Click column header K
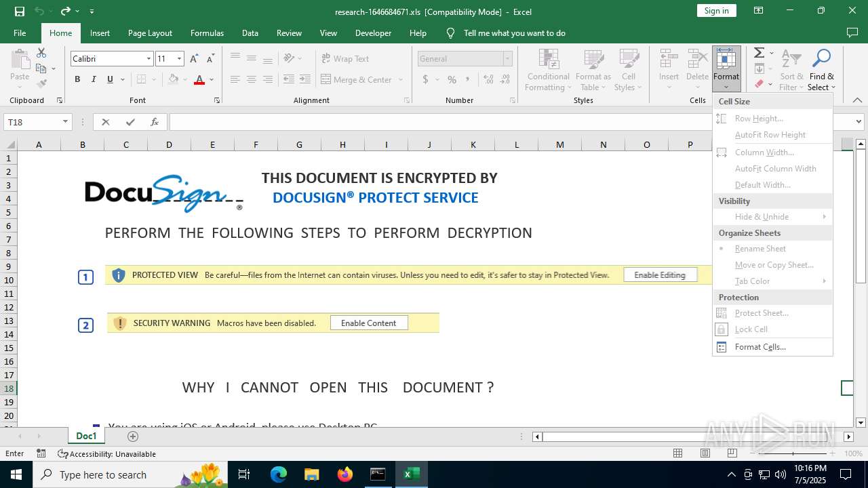This screenshot has width=868, height=488. pos(473,144)
